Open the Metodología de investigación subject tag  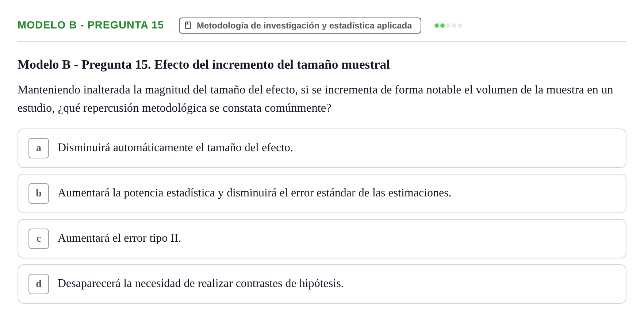click(300, 26)
